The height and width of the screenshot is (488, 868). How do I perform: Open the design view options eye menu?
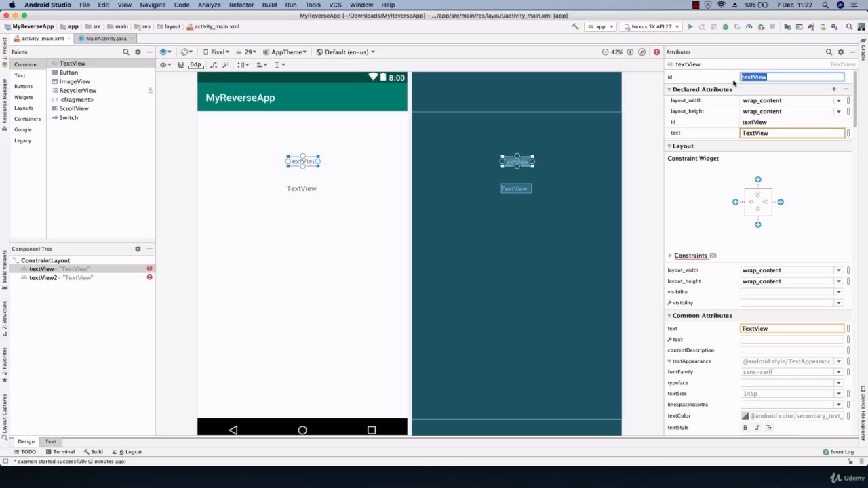(x=164, y=65)
